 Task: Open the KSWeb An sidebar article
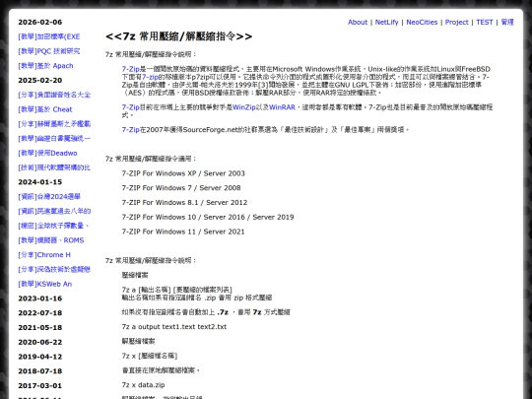[44, 285]
